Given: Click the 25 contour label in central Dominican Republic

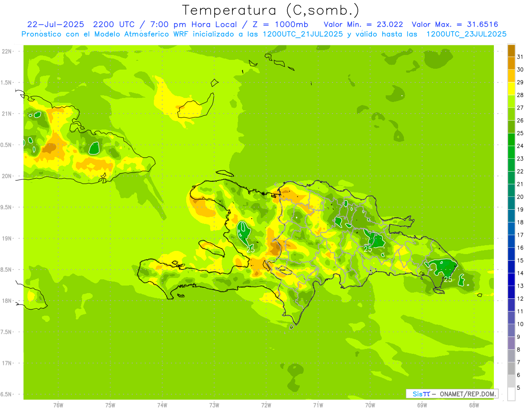Looking at the screenshot, I should pyautogui.click(x=368, y=249).
